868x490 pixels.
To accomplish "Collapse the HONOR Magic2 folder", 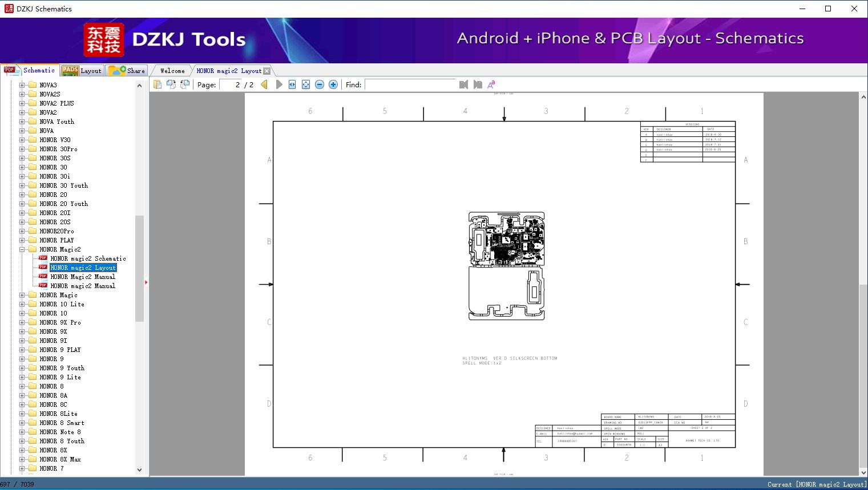I will point(22,249).
